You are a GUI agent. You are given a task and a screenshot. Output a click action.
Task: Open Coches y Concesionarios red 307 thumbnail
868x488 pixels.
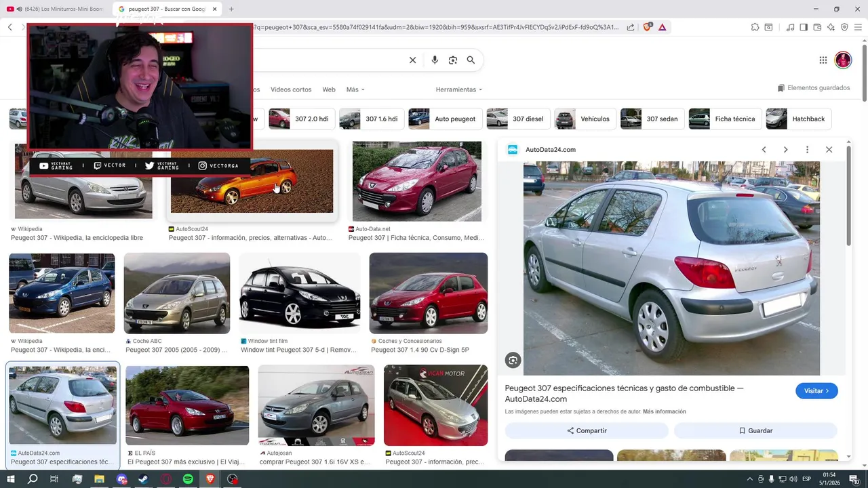(x=429, y=293)
